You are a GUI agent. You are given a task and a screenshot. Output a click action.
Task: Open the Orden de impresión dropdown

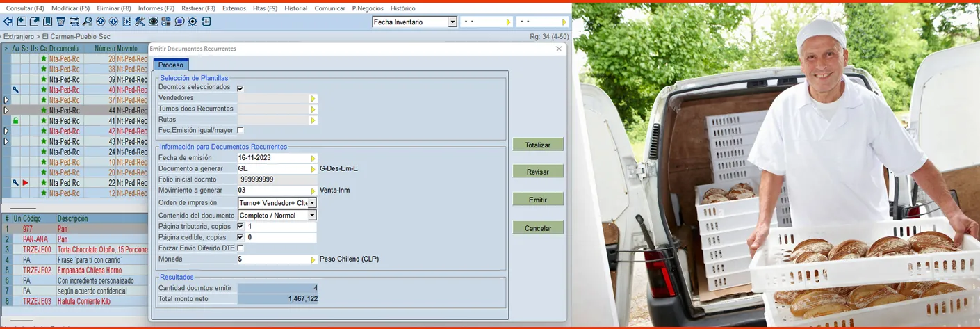pos(312,203)
